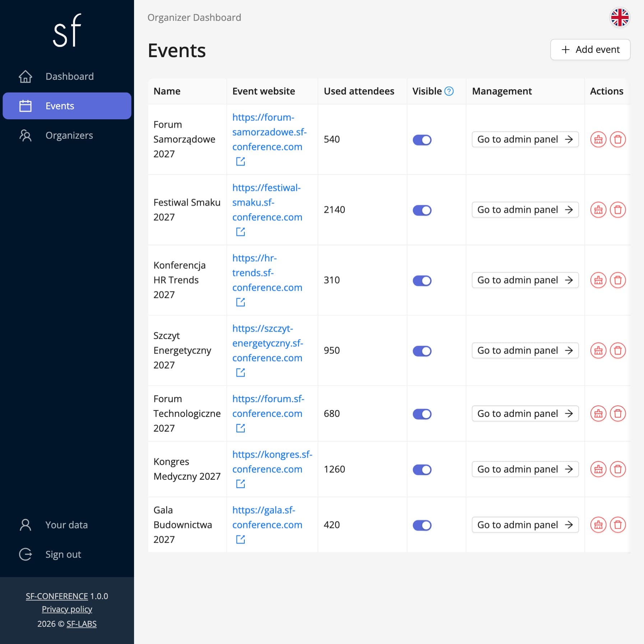Open external link icon for Szczyt Energetyczny website
The height and width of the screenshot is (644, 644).
(240, 373)
